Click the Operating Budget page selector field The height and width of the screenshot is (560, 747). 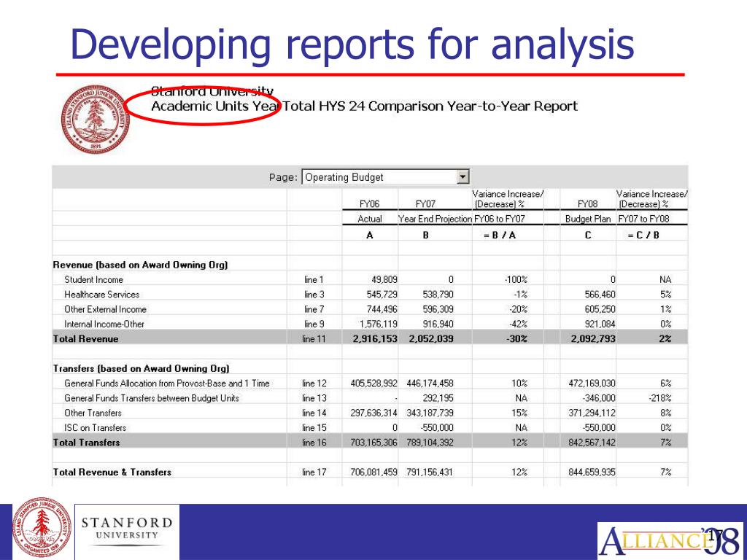pos(385,177)
